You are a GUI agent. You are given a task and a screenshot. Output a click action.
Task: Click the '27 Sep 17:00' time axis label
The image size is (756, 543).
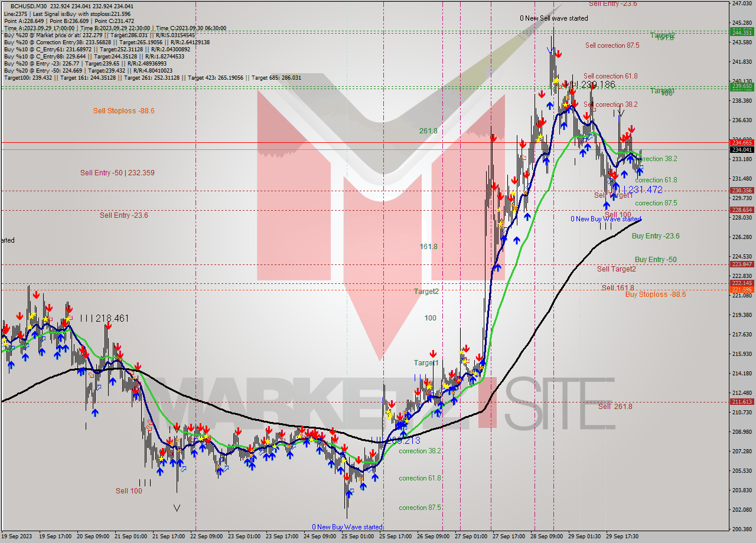click(x=510, y=537)
